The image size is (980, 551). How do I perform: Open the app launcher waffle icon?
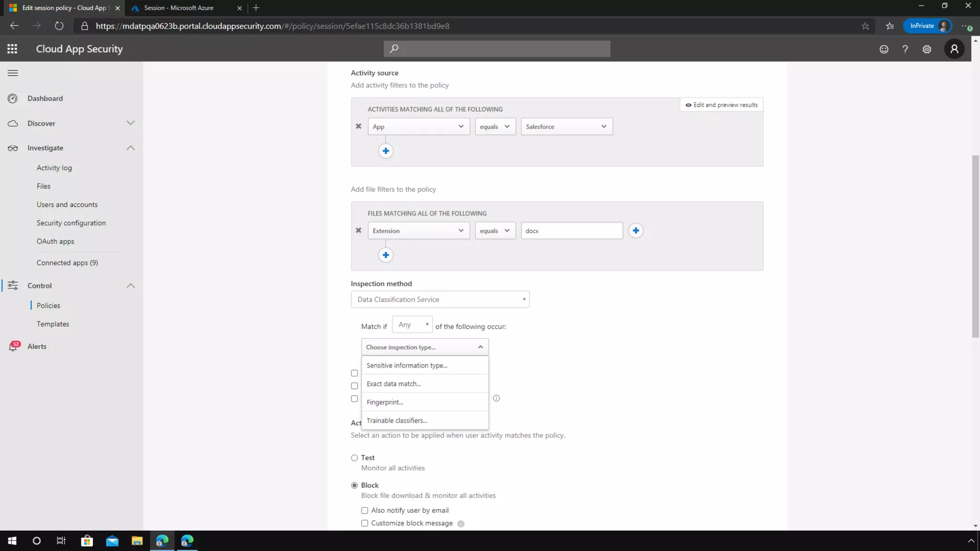click(x=12, y=49)
